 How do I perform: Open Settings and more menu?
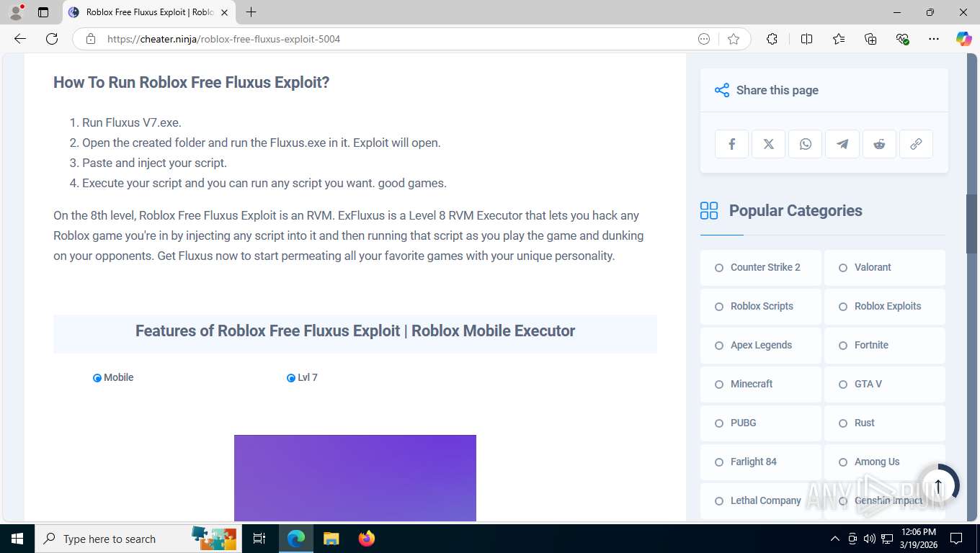point(934,39)
